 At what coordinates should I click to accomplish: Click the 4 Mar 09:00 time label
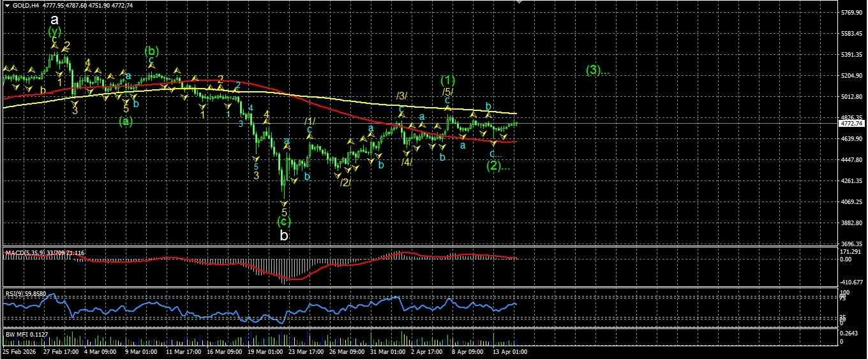(x=101, y=351)
